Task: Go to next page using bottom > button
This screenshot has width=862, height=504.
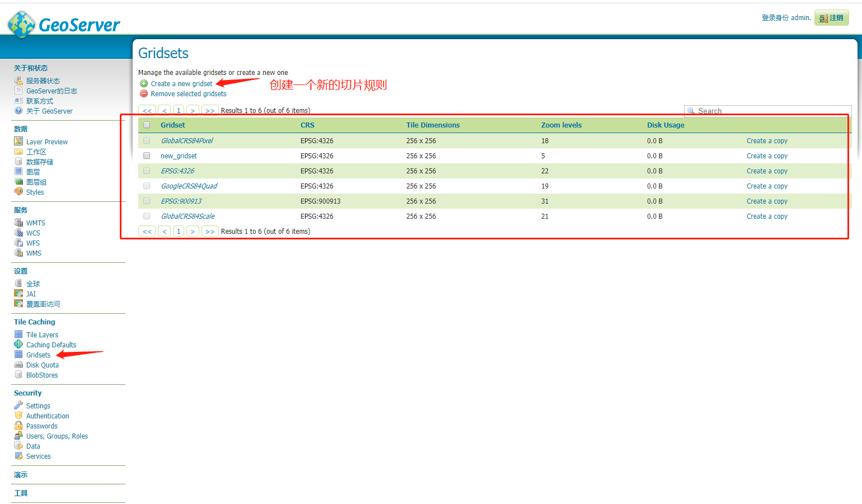Action: [x=193, y=231]
